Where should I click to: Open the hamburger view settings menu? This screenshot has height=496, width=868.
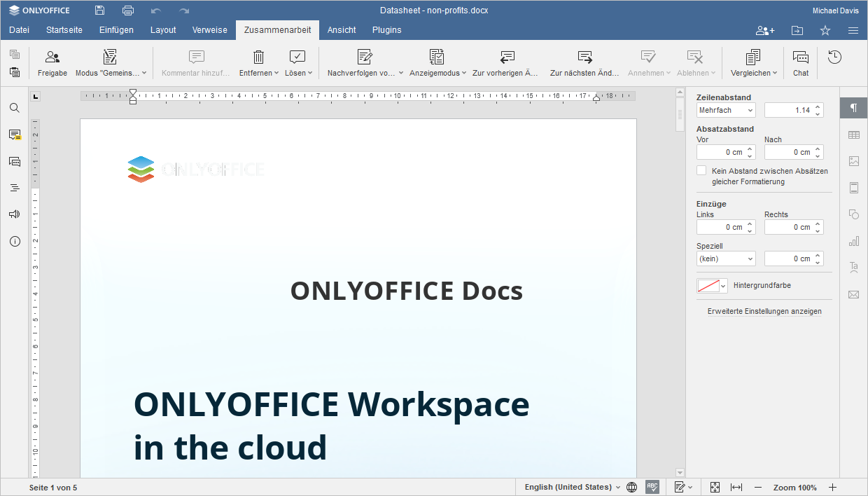click(853, 30)
